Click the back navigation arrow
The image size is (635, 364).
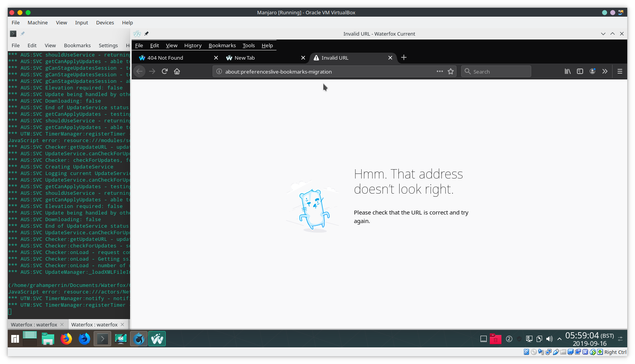coord(139,71)
